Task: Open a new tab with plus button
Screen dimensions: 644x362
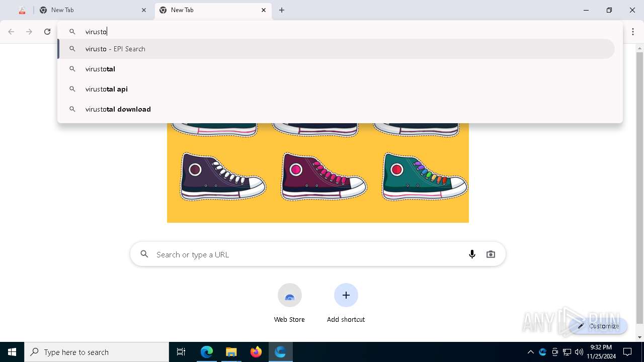Action: [282, 10]
